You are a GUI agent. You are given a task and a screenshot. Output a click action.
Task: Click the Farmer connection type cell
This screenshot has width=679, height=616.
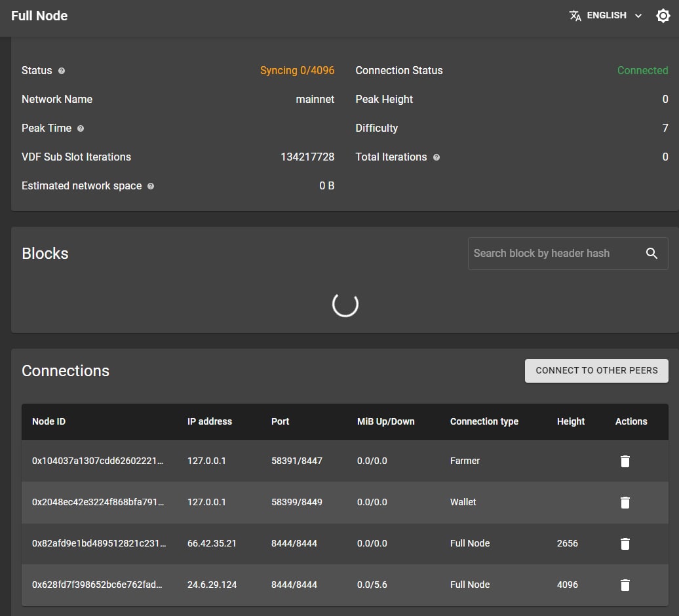click(x=465, y=461)
